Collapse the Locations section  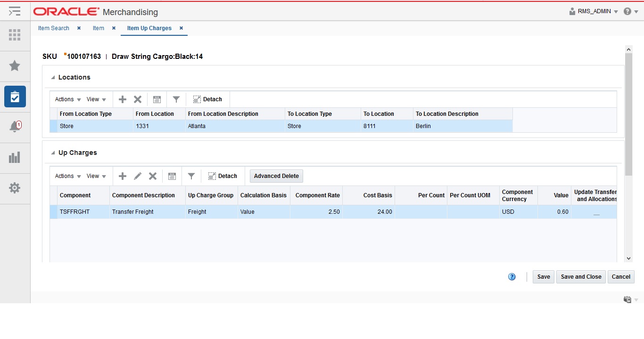coord(53,77)
